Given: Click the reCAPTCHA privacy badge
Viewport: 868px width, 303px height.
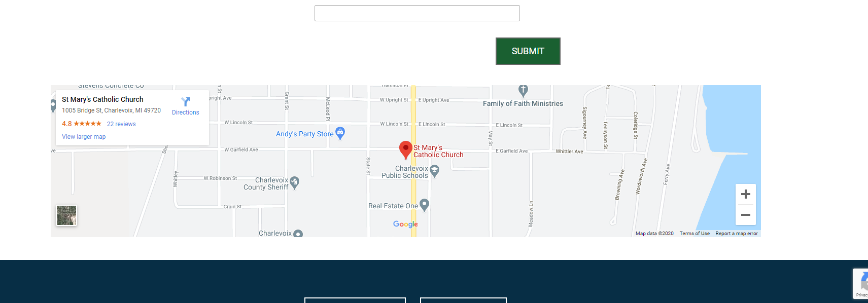Looking at the screenshot, I should (x=861, y=284).
